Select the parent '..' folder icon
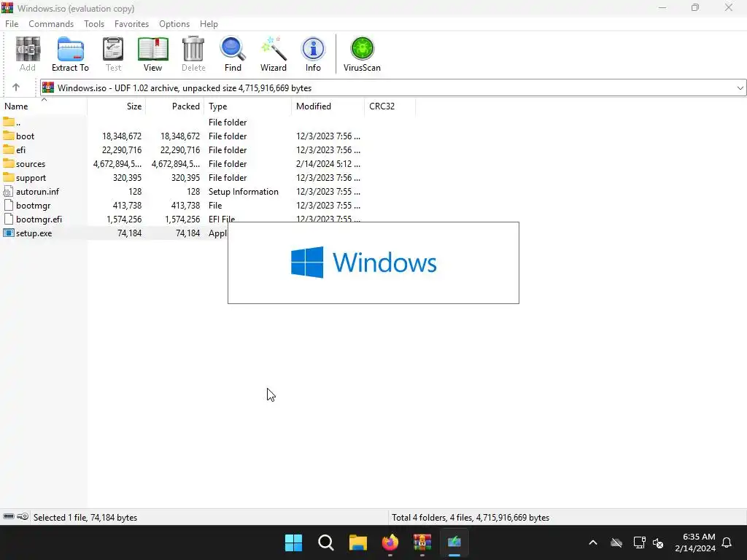This screenshot has width=747, height=560. [x=9, y=122]
